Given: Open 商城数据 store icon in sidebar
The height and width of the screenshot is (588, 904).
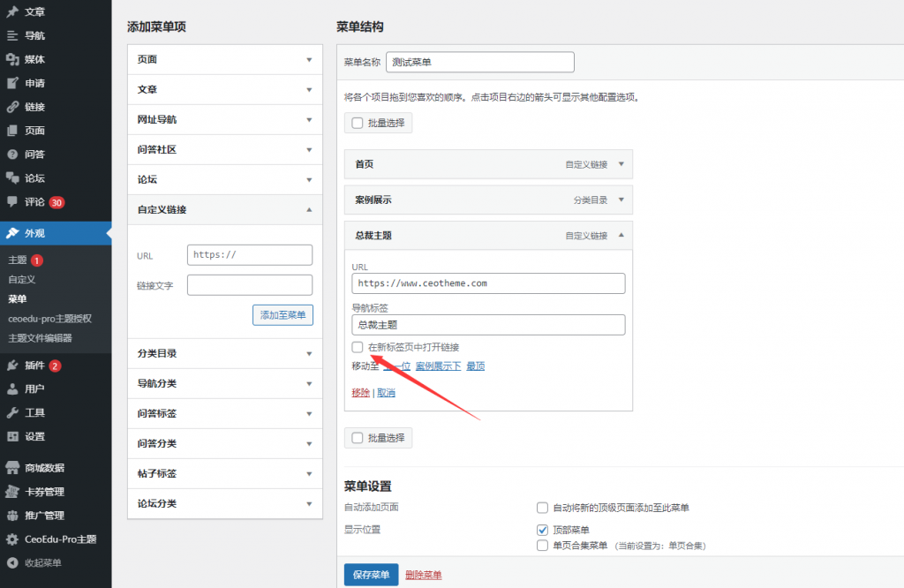Looking at the screenshot, I should [12, 468].
